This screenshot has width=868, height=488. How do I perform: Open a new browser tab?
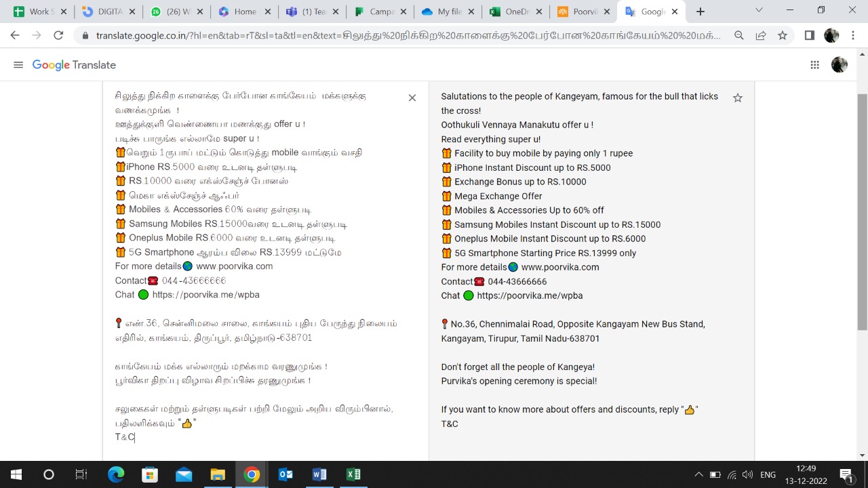(701, 12)
